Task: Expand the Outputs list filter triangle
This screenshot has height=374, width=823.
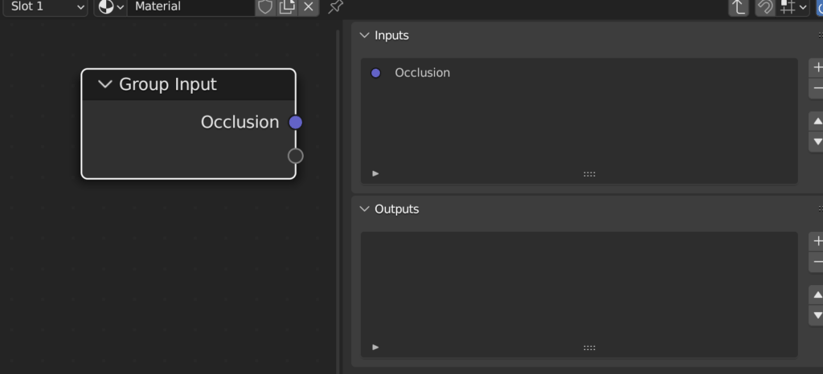Action: (375, 347)
